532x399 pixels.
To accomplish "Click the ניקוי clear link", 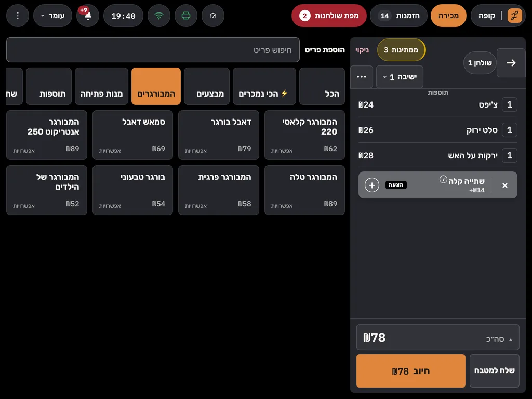I will 362,50.
